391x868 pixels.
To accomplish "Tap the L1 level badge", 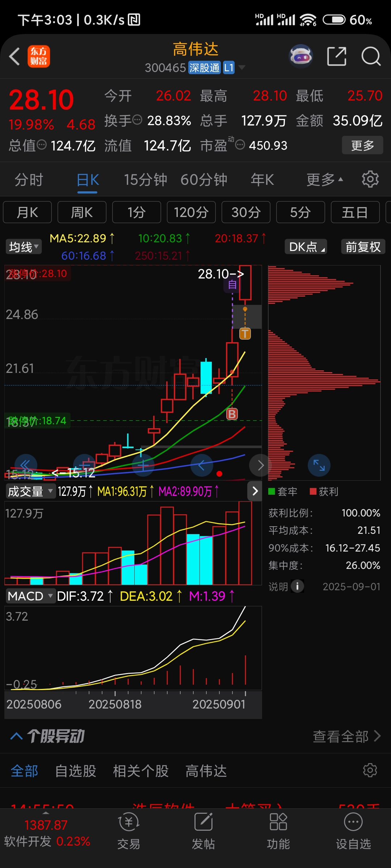I will point(229,68).
